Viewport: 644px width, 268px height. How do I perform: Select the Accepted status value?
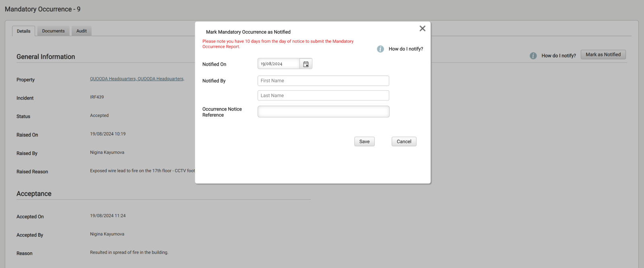point(99,116)
